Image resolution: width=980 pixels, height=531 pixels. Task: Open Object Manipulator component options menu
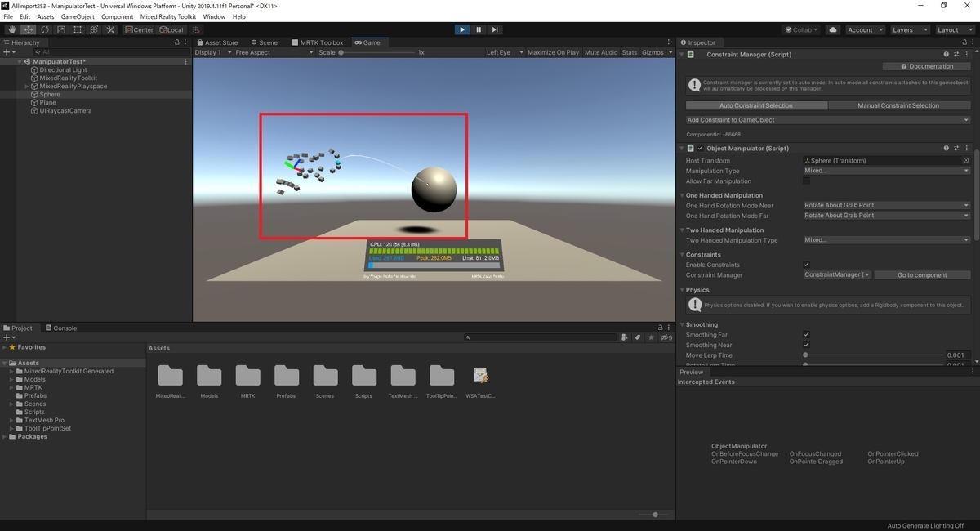pyautogui.click(x=966, y=149)
